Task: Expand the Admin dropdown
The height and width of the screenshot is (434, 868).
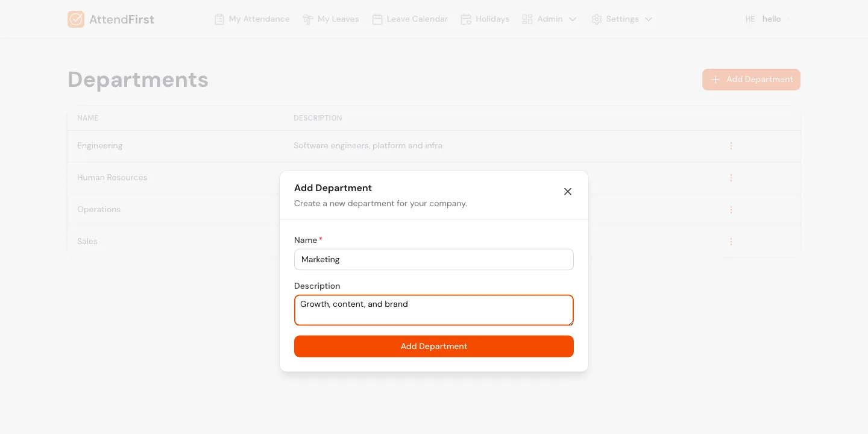Action: (572, 19)
